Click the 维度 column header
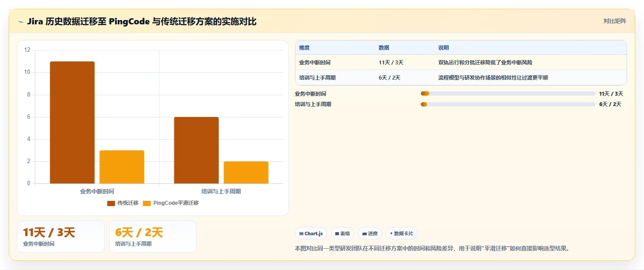Screen dimensions: 644x270 pyautogui.click(x=305, y=48)
